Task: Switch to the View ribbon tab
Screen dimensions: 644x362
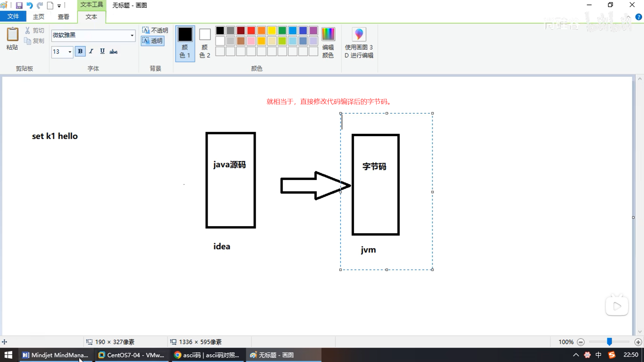Action: [x=63, y=16]
